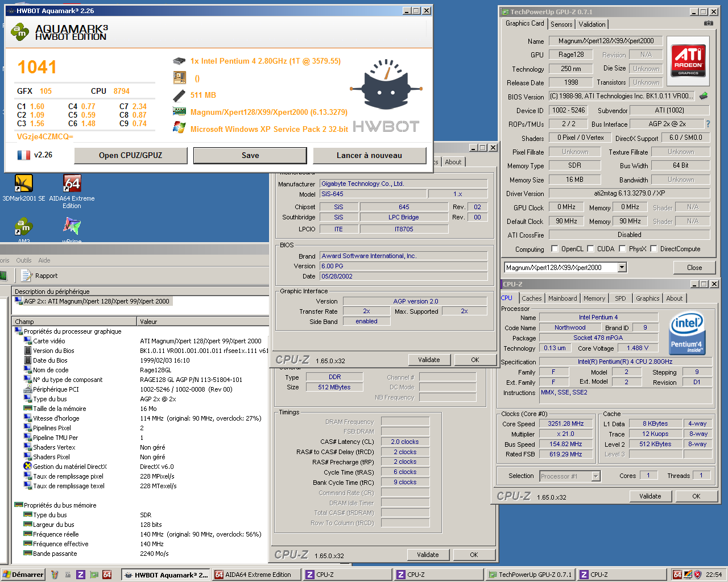Enable the CUDA checkbox
The height and width of the screenshot is (582, 728).
590,248
